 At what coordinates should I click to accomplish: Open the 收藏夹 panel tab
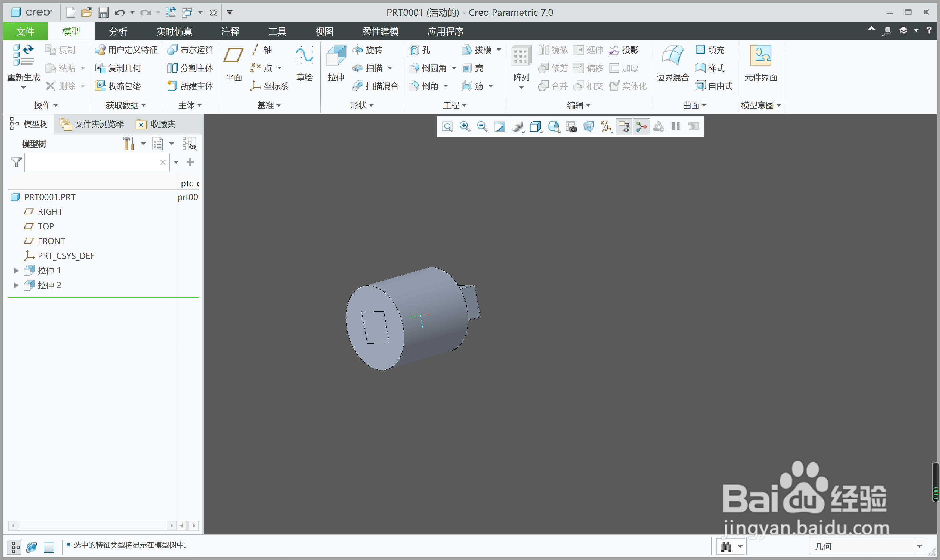click(x=156, y=124)
